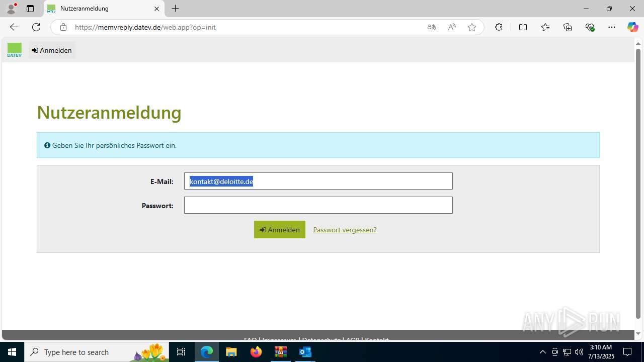
Task: Open Microsoft Edge from taskbar
Action: pos(207,352)
